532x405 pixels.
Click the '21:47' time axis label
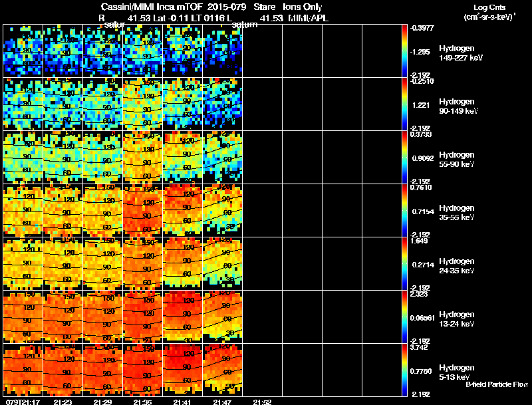pyautogui.click(x=223, y=402)
